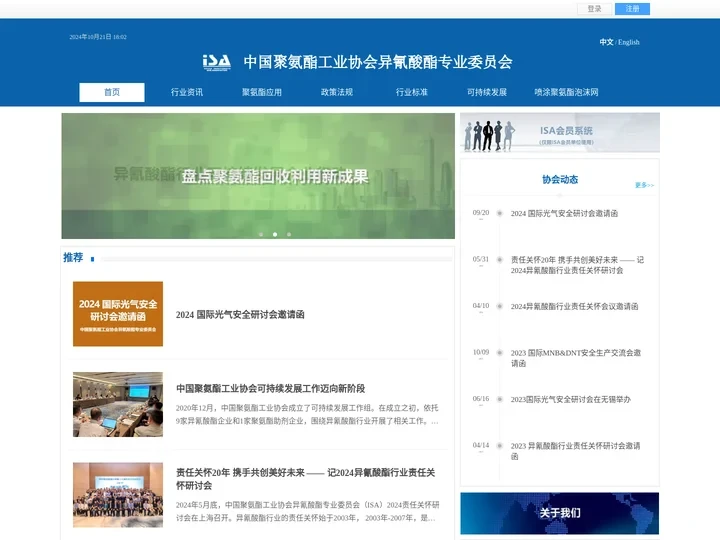The width and height of the screenshot is (720, 540).
Task: Click 更多>> link in 协会动态
Action: coord(644,185)
